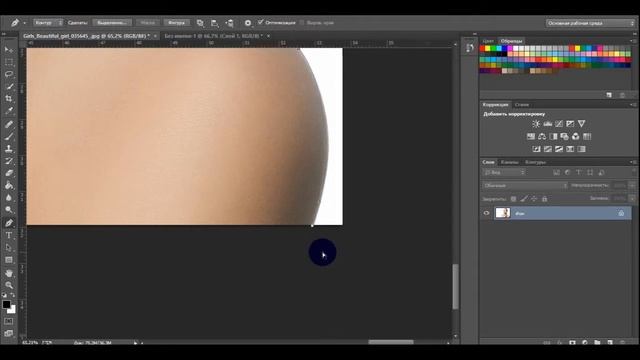This screenshot has height=360, width=640.
Task: Add Photo Filter adjustment
Action: 564,136
